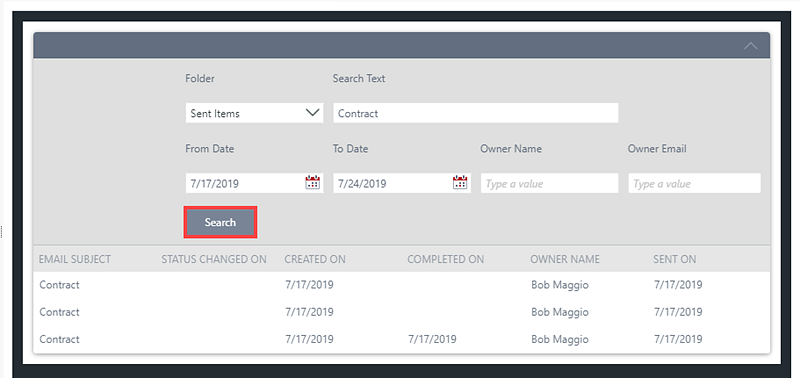Sort by the Sent On column header

pyautogui.click(x=674, y=259)
